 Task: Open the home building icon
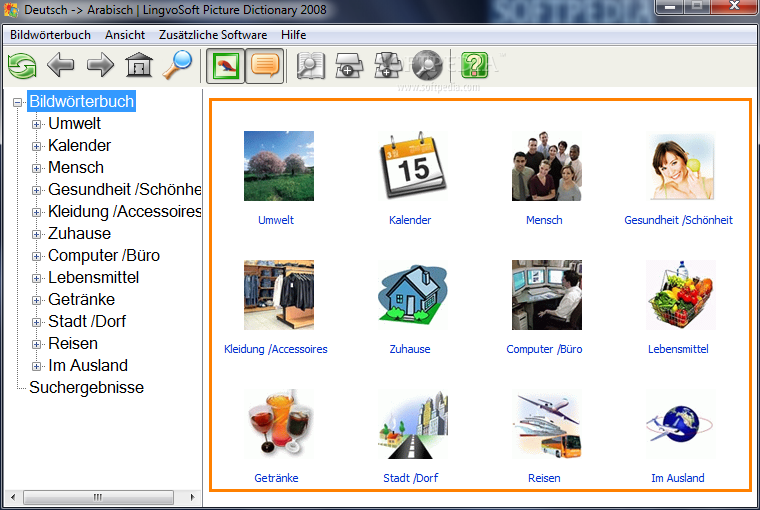[139, 64]
